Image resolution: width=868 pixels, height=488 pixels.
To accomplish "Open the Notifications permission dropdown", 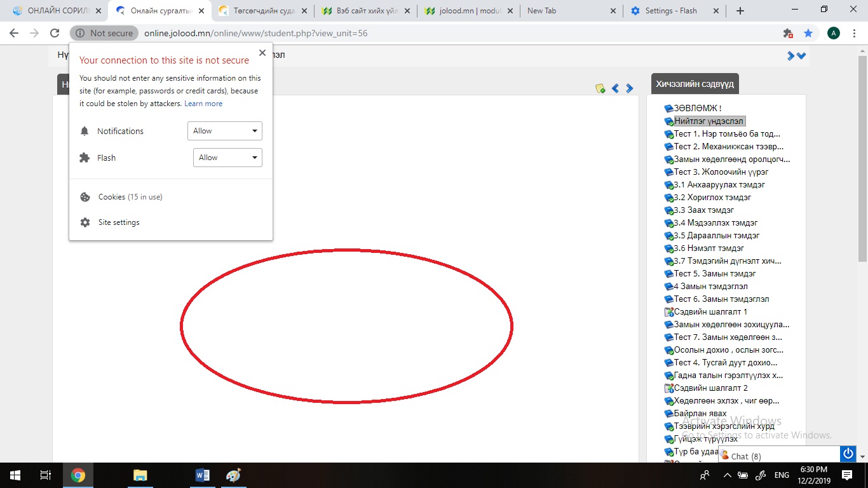I will click(225, 131).
